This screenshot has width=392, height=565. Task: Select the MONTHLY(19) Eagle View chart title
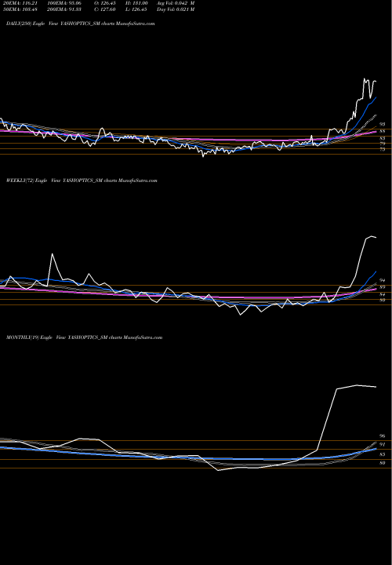pyautogui.click(x=84, y=337)
